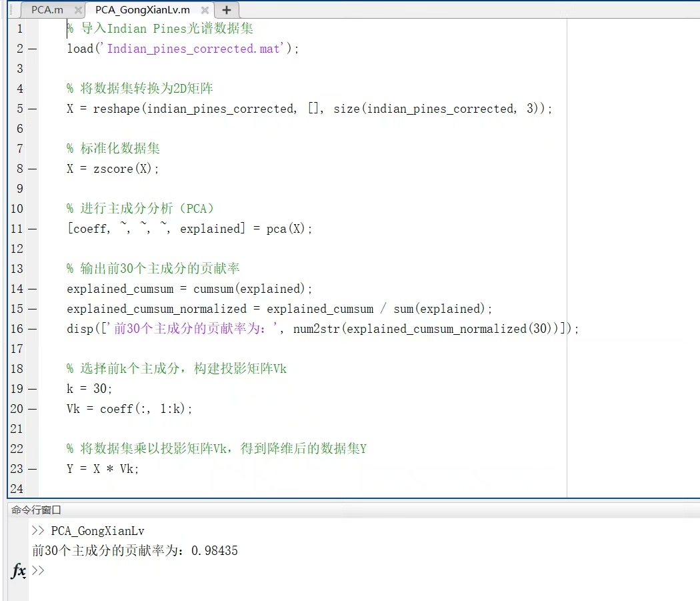Close the PCA.m tab

coord(78,10)
